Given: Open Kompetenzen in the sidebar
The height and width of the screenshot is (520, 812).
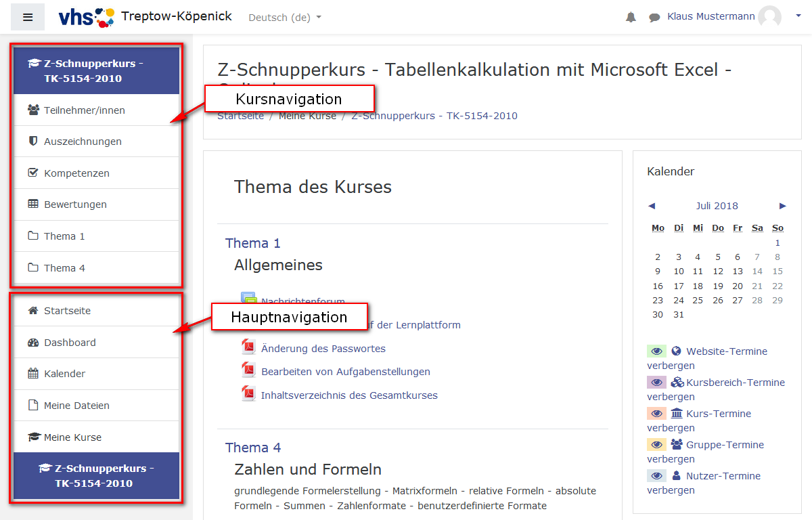Looking at the screenshot, I should (x=96, y=173).
